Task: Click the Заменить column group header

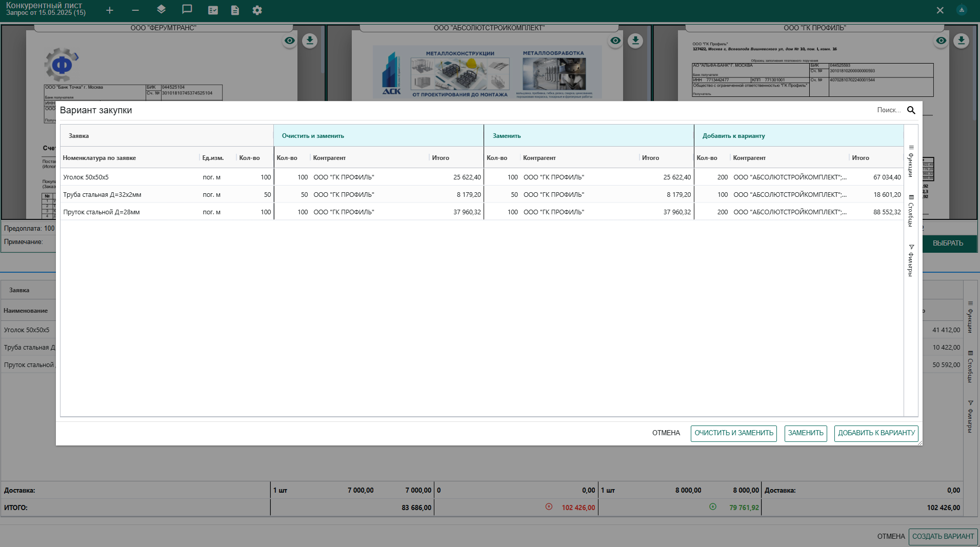Action: (589, 136)
